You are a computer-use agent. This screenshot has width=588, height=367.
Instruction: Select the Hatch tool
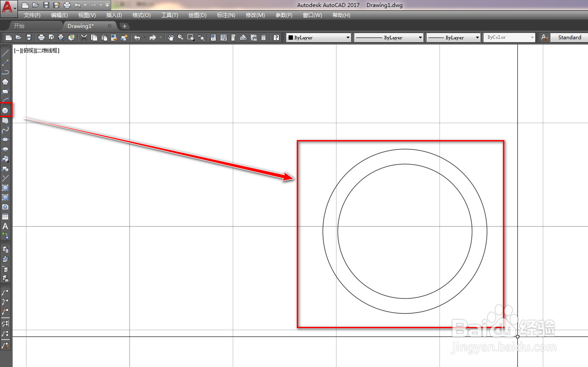tap(5, 188)
